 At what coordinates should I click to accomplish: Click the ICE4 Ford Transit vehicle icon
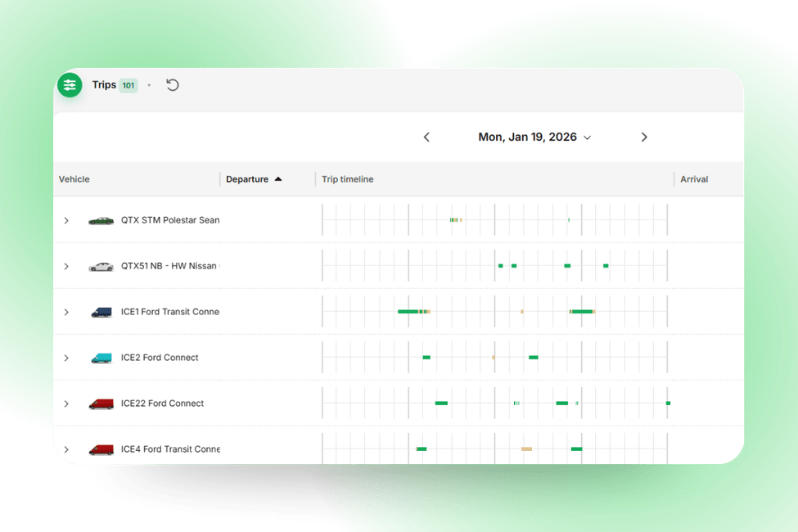pyautogui.click(x=101, y=449)
